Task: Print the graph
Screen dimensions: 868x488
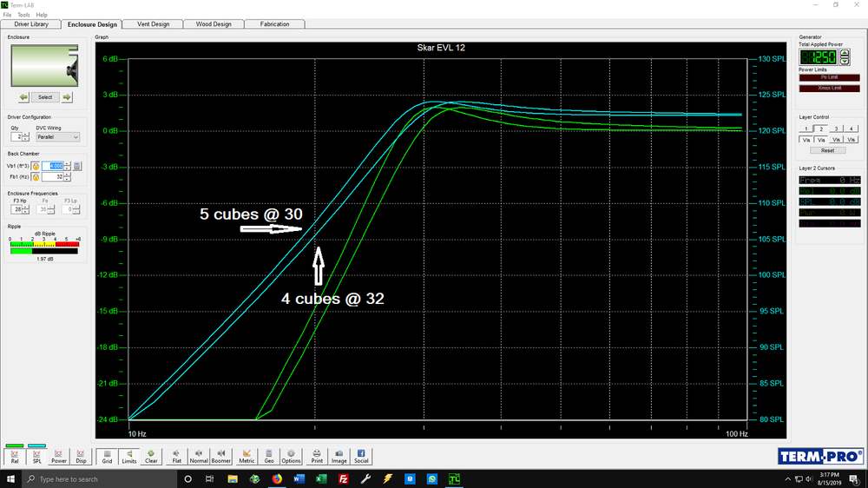Action: (317, 457)
